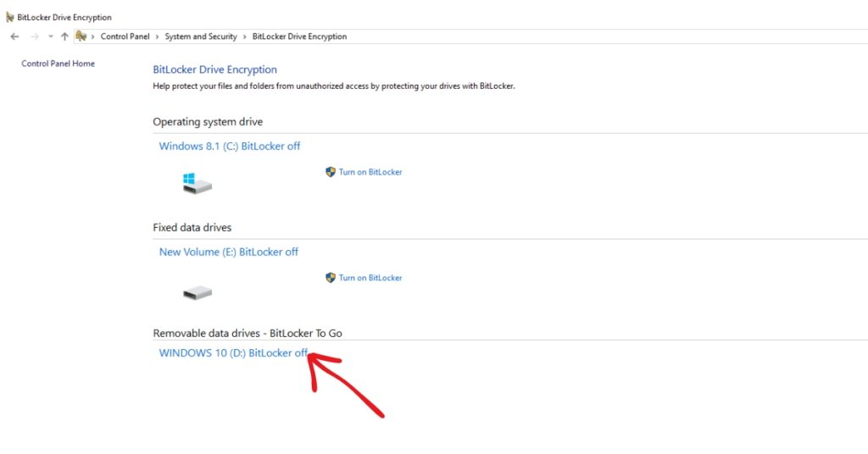This screenshot has height=454, width=868.
Task: Open Control Panel breadcrumb
Action: coord(125,36)
